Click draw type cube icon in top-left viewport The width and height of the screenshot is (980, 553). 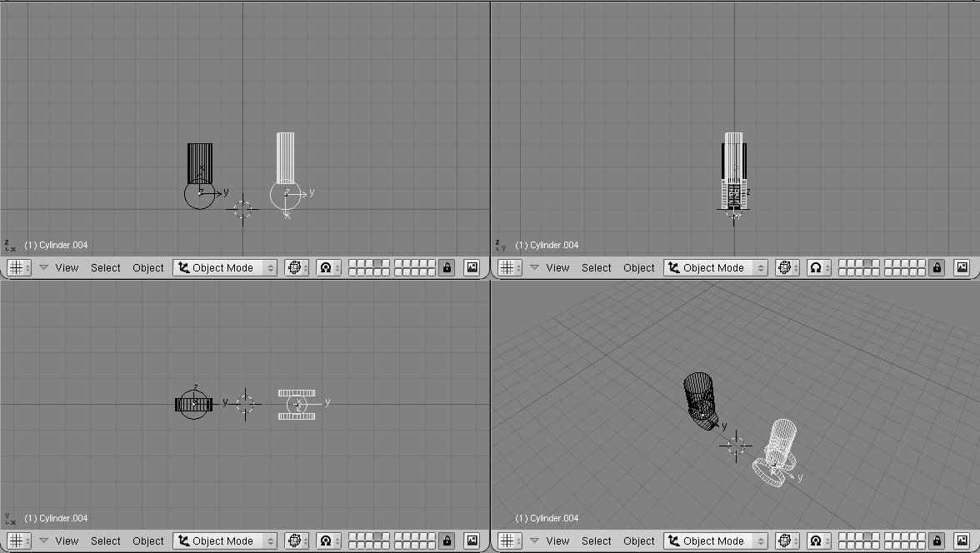[297, 267]
